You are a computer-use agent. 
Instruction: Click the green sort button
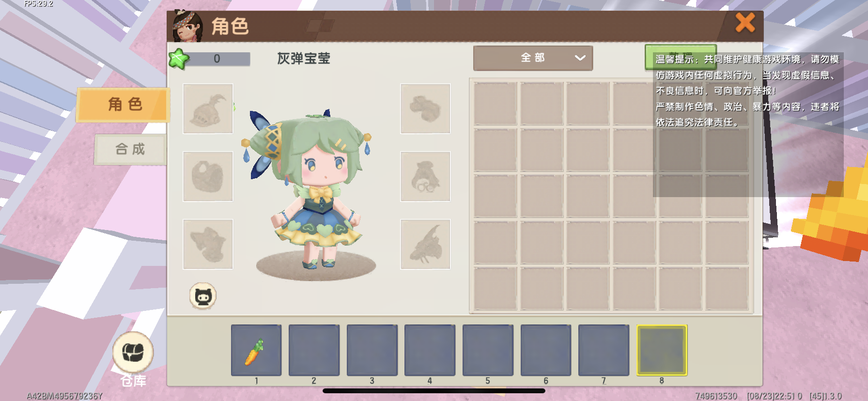coord(681,57)
